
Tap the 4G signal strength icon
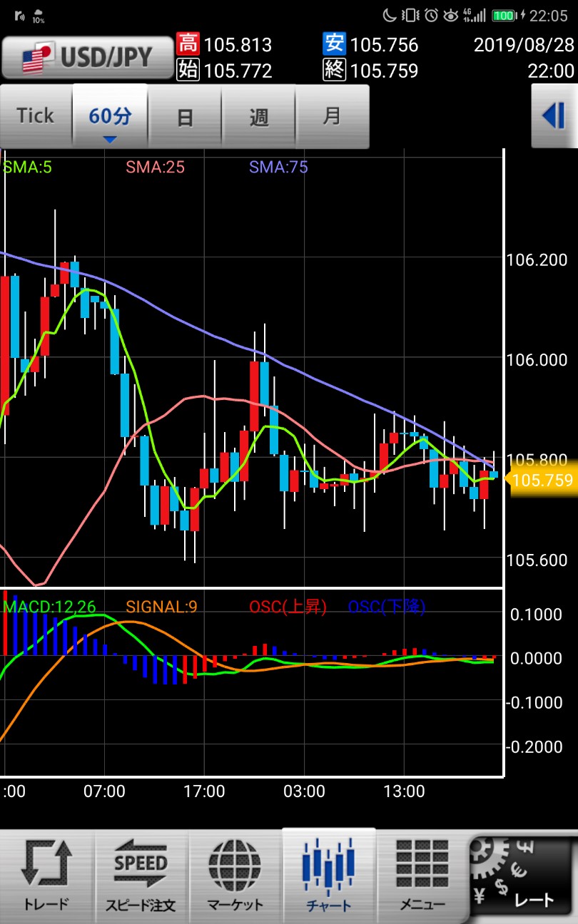[x=474, y=15]
